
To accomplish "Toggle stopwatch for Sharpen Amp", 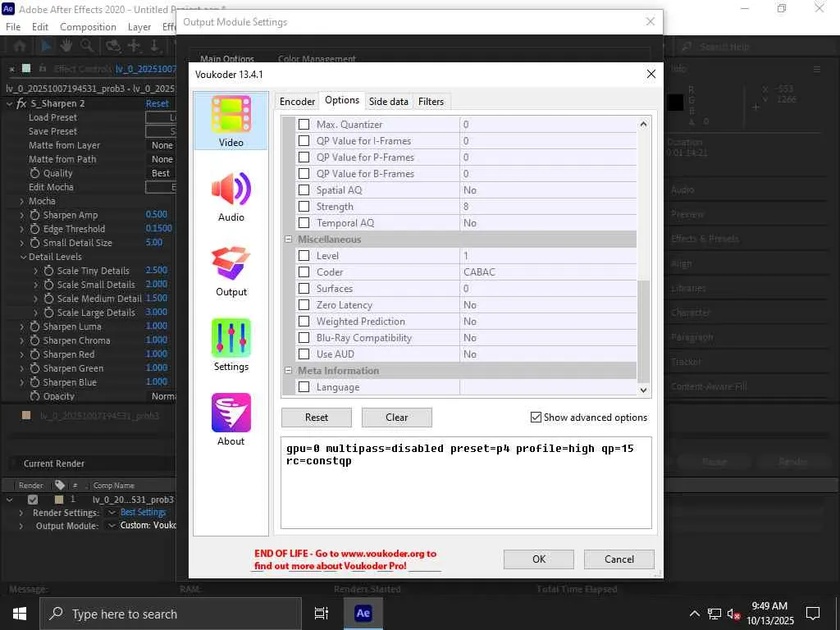I will (x=34, y=215).
